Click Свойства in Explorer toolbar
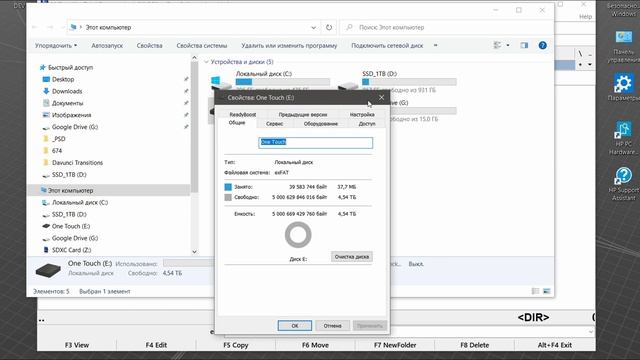The width and height of the screenshot is (640, 360). [x=149, y=45]
